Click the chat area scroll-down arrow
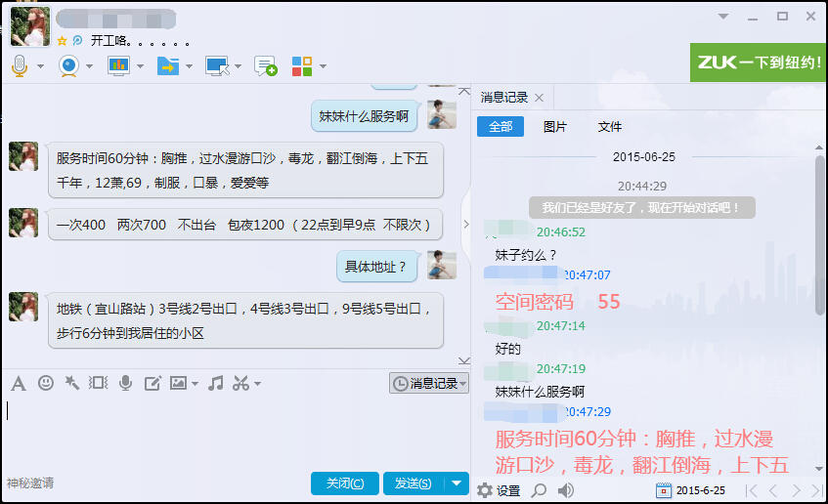Image resolution: width=828 pixels, height=504 pixels. (x=464, y=360)
